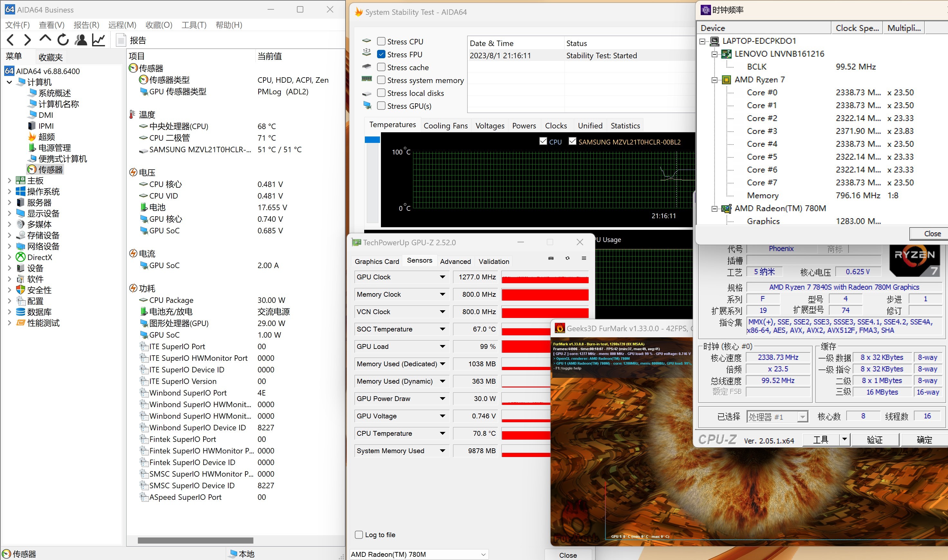Click the AIDA64 back navigation arrow
Screen dimensions: 948x560
click(x=11, y=40)
